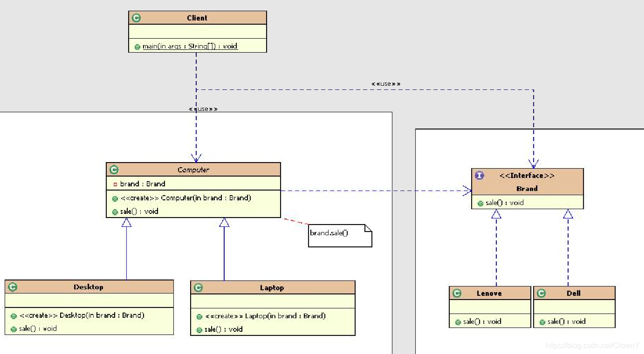Click the Desktop class icon

(x=13, y=287)
